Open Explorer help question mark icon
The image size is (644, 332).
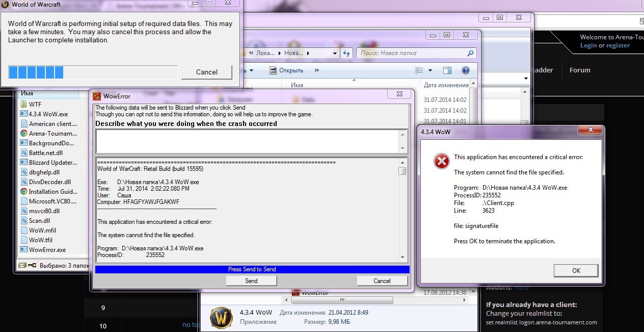[x=465, y=70]
